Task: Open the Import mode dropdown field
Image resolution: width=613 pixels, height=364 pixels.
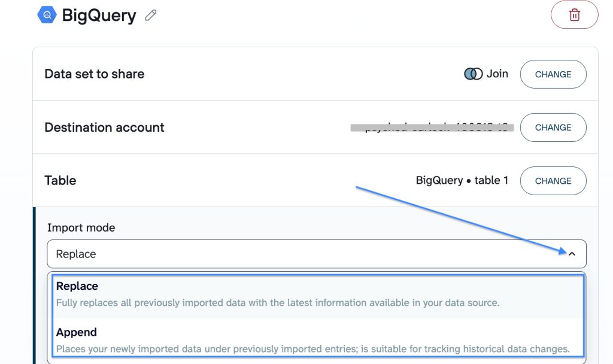Action: pyautogui.click(x=299, y=254)
